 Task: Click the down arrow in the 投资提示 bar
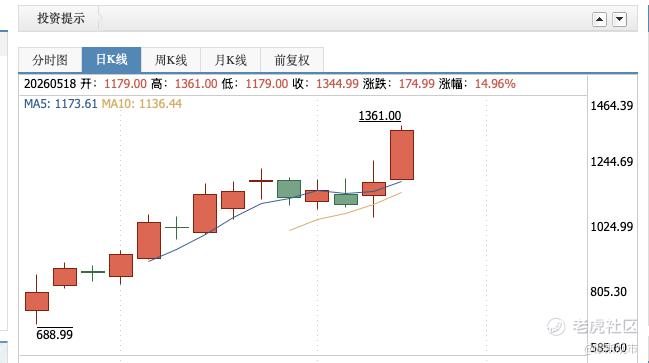point(619,19)
